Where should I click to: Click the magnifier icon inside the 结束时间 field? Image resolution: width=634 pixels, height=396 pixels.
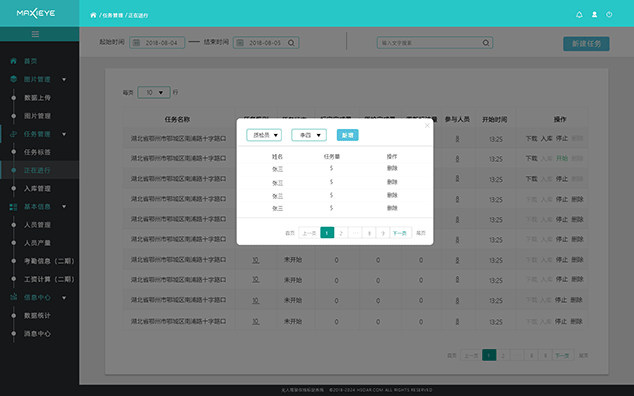[x=291, y=42]
